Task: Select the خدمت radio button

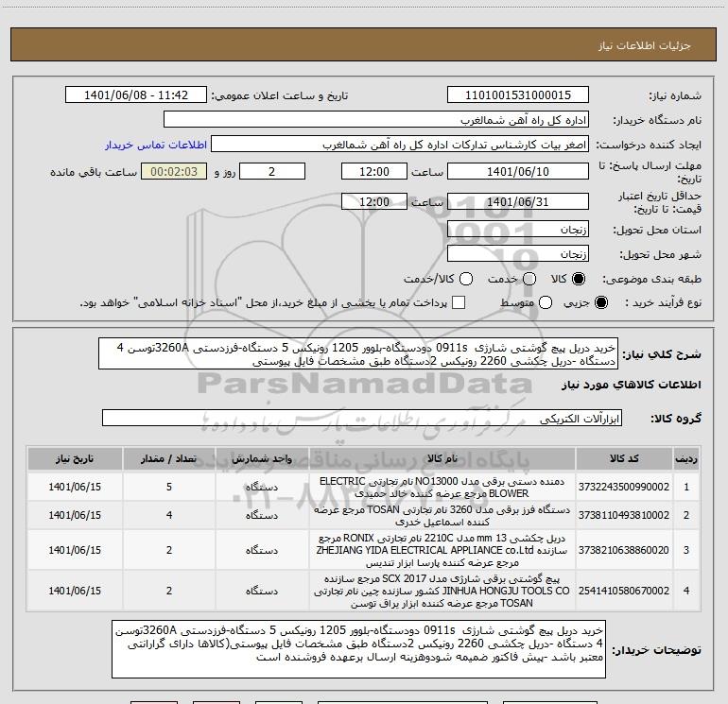Action: point(529,279)
